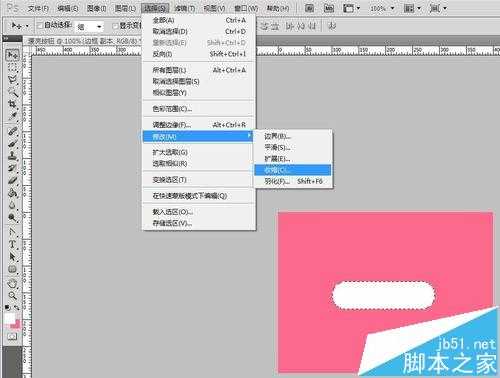Select the Eyedropper tool

pyautogui.click(x=12, y=116)
